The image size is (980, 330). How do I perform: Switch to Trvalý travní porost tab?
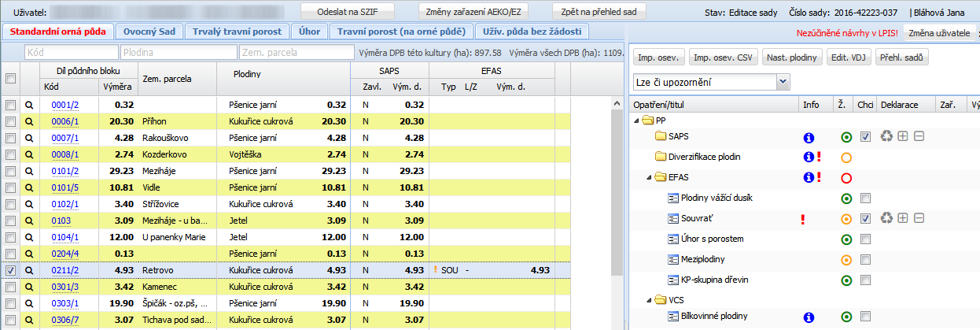click(x=237, y=32)
